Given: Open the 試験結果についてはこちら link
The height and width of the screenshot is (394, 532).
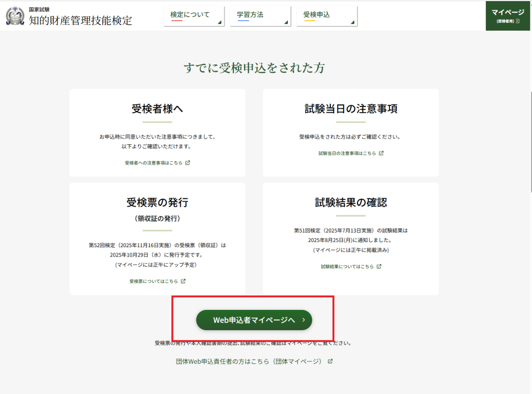Looking at the screenshot, I should point(347,267).
